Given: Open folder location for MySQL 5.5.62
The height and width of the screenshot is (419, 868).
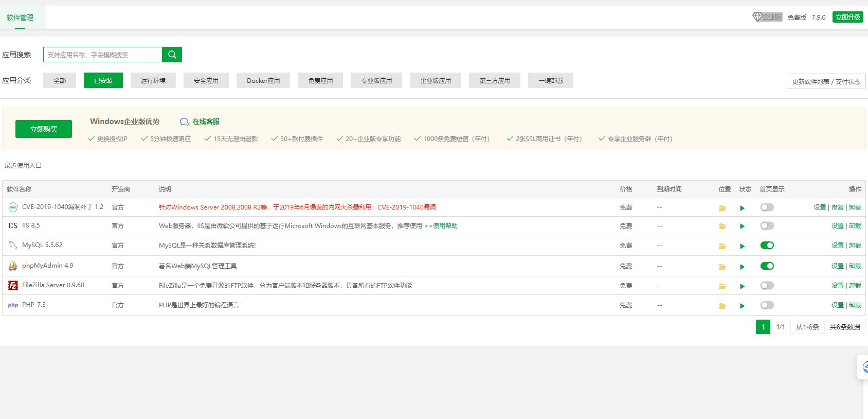Looking at the screenshot, I should click(x=722, y=246).
